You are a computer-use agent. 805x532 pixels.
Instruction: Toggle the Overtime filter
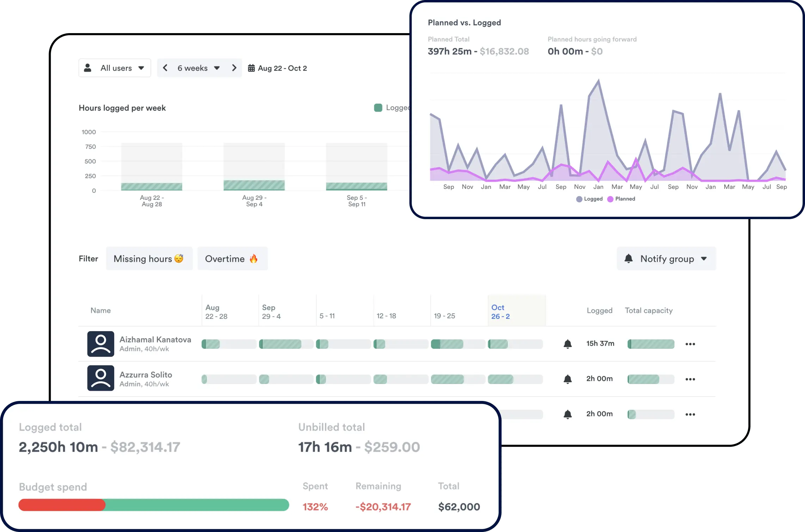tap(232, 259)
